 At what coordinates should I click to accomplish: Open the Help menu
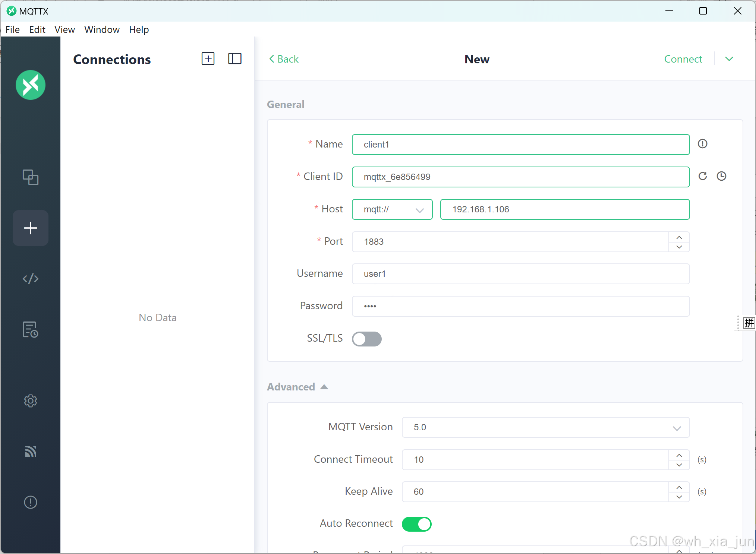139,29
